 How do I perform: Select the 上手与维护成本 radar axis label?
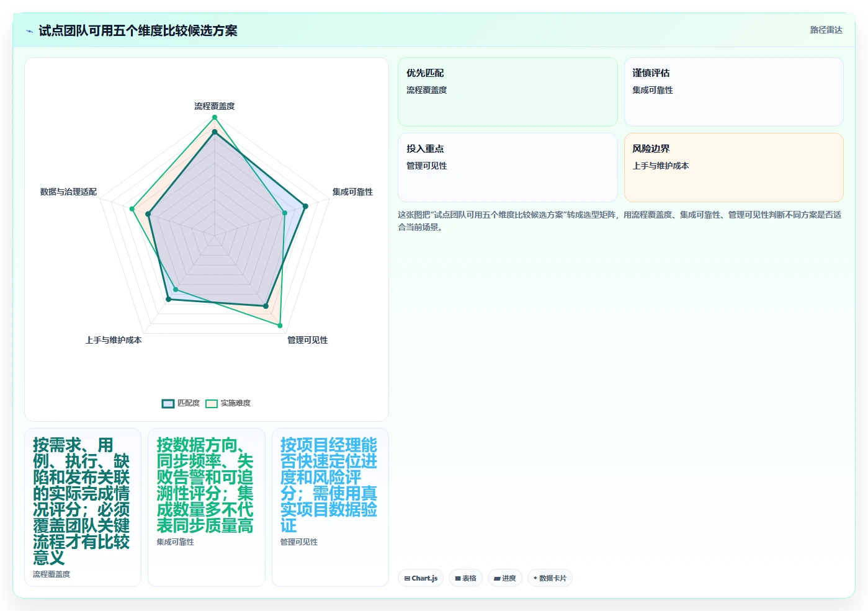pos(114,340)
